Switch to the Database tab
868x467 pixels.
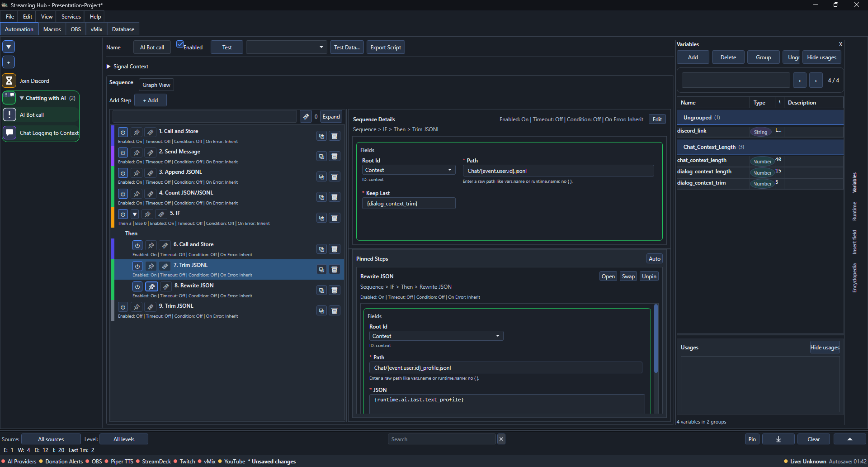coord(123,29)
